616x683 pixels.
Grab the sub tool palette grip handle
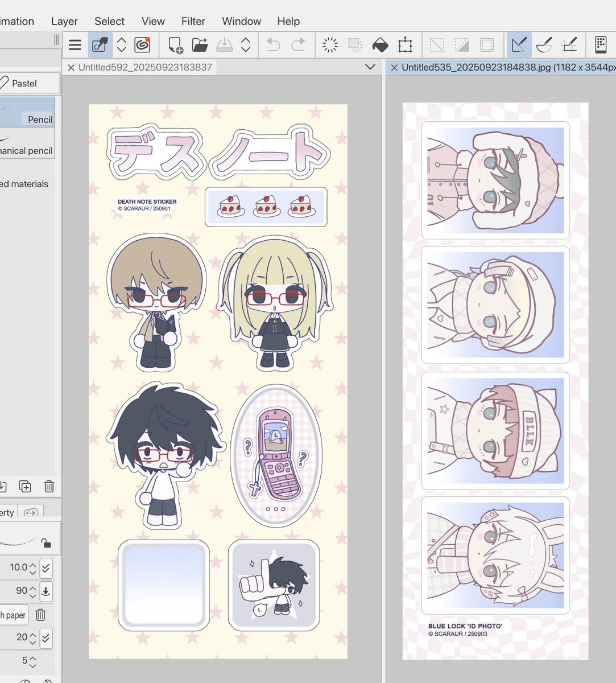point(56,39)
